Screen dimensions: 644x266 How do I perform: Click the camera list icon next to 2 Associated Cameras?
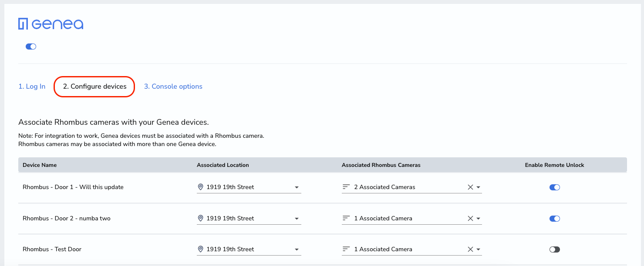[x=346, y=187]
